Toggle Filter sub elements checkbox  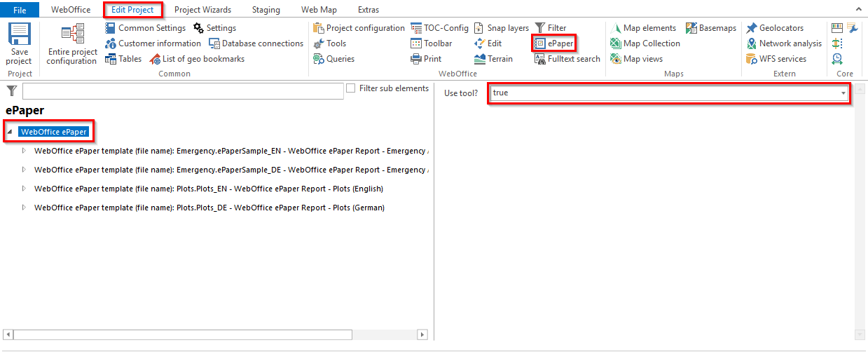click(352, 88)
